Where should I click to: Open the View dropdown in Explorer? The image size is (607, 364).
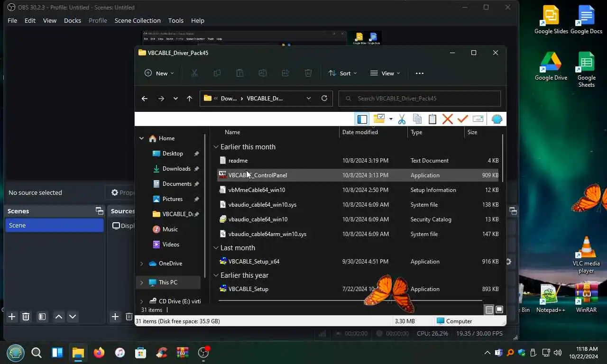click(385, 73)
